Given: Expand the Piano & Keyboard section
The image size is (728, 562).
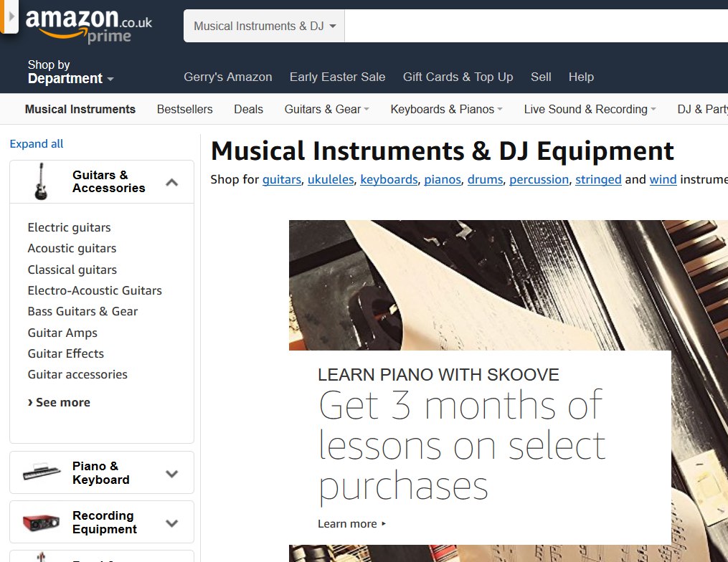Looking at the screenshot, I should pyautogui.click(x=172, y=474).
